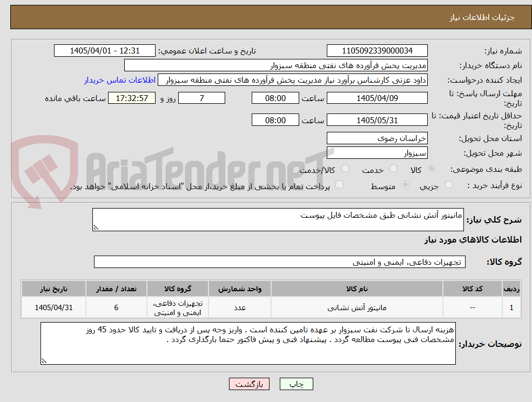The height and width of the screenshot is (402, 532).
Task: Click the goods group field تجهیزات دفاعی، ایمنی و امنیتی
Action: coord(280,262)
